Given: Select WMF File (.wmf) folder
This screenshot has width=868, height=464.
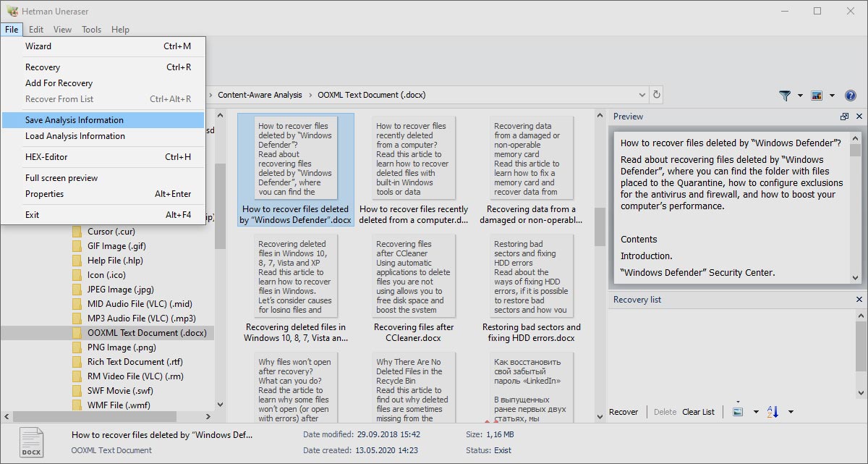Looking at the screenshot, I should pos(119,405).
